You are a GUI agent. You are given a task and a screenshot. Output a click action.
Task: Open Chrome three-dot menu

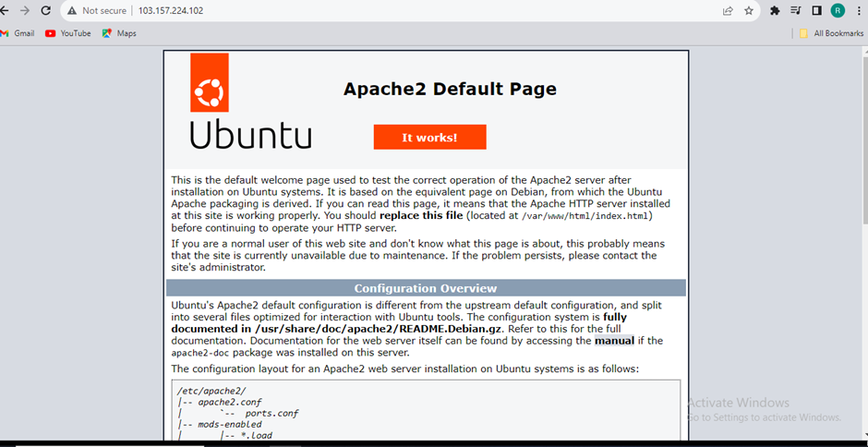click(x=859, y=11)
